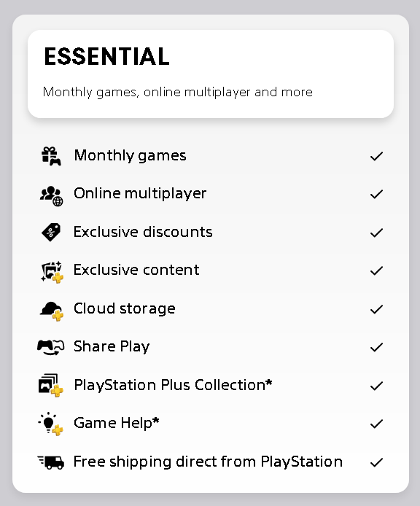Click the checkmark beside Share Play
This screenshot has width=420, height=506.
pyautogui.click(x=376, y=347)
